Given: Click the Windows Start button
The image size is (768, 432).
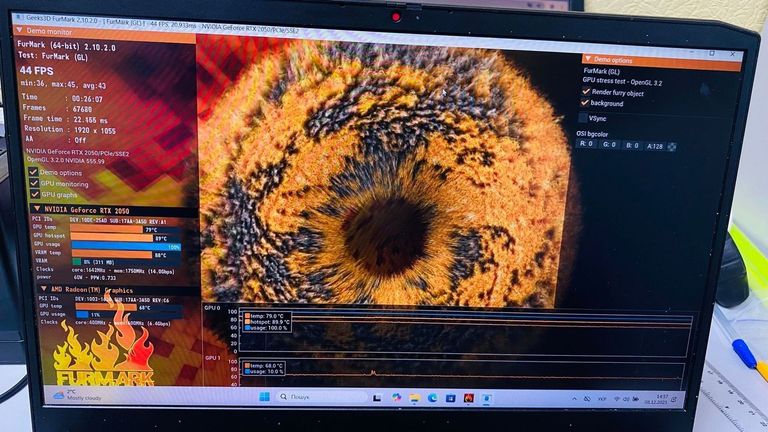Looking at the screenshot, I should tap(264, 396).
